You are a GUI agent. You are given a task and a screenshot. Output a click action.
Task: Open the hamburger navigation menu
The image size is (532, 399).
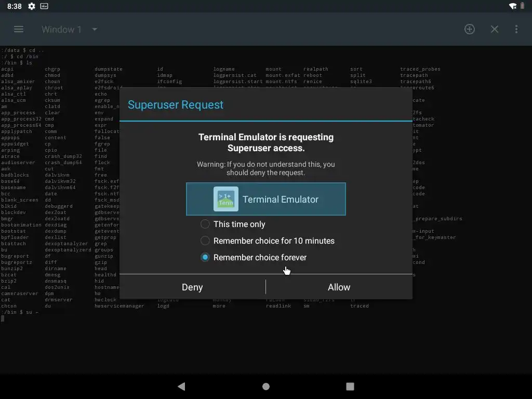pos(19,29)
